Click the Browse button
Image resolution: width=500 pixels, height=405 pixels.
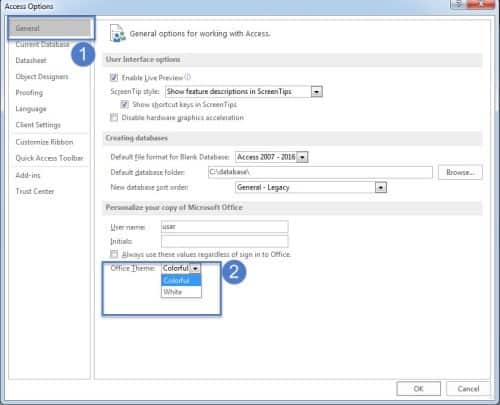coord(460,172)
